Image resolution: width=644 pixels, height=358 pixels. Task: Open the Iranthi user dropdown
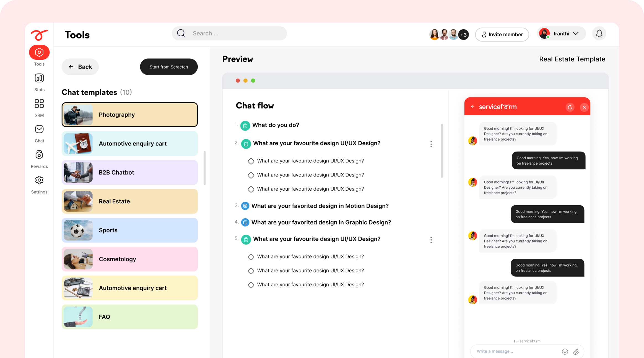562,34
